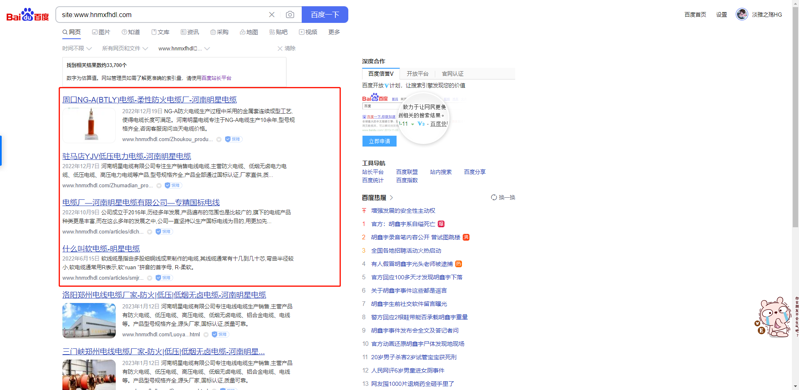Open 百度统计 tool link
Screen dimensions: 799x390
click(x=373, y=180)
